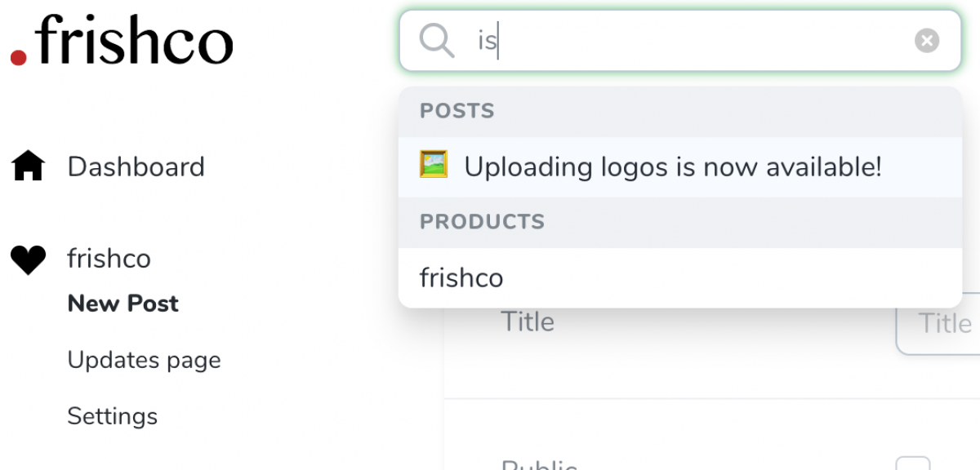
Task: Go to Dashboard in the sidebar
Action: click(x=136, y=166)
